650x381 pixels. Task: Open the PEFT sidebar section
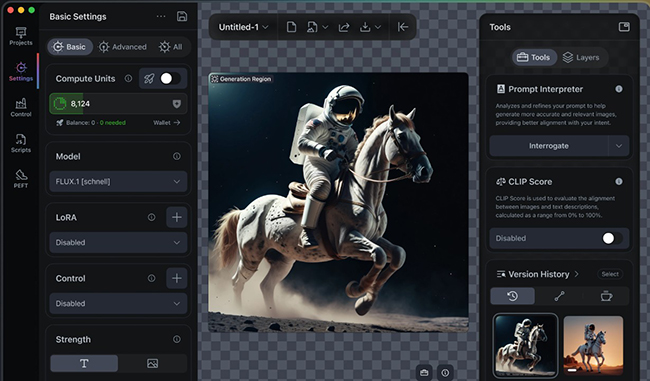tap(21, 179)
